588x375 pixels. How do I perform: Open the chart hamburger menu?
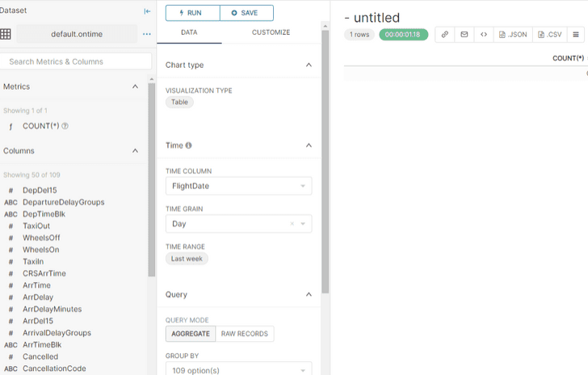(x=575, y=35)
